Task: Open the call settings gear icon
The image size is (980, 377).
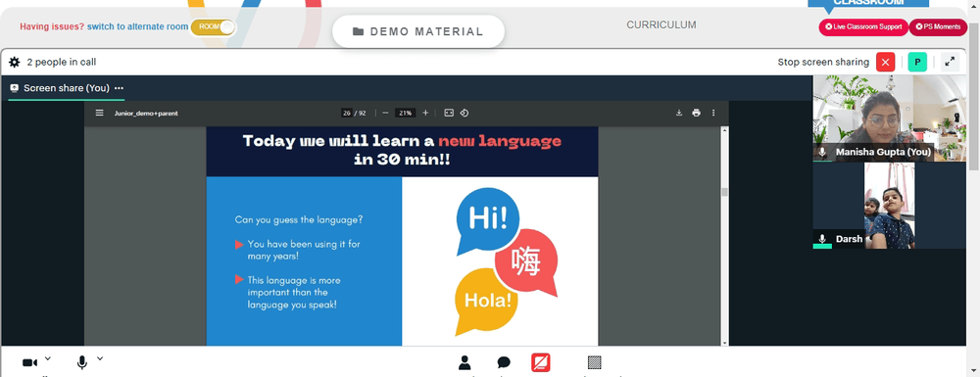Action: 15,62
